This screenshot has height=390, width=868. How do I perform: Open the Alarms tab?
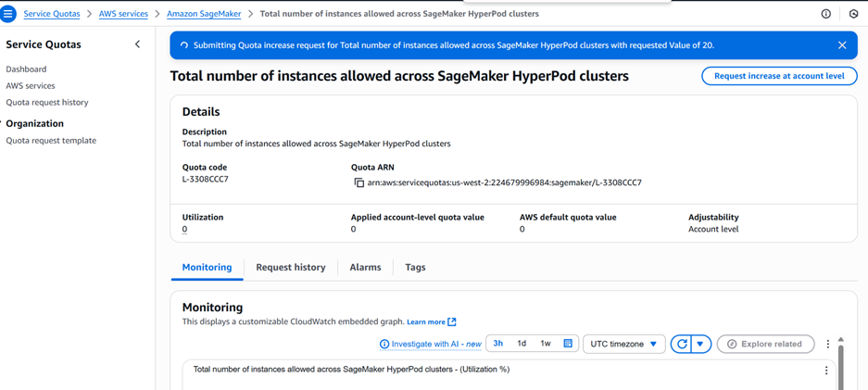coord(365,267)
